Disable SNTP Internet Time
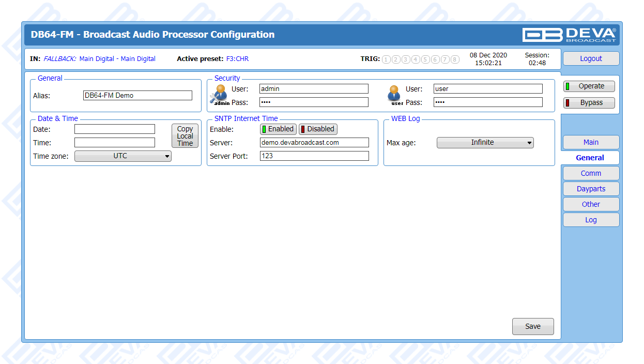The image size is (644, 364). (x=318, y=129)
